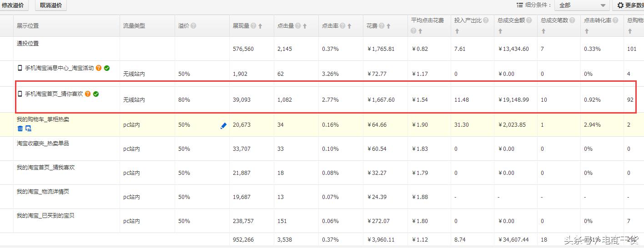Image resolution: width=644 pixels, height=248 pixels.
Task: Select 淘宝收藏夹_热卖单品 placement name
Action: click(x=43, y=144)
